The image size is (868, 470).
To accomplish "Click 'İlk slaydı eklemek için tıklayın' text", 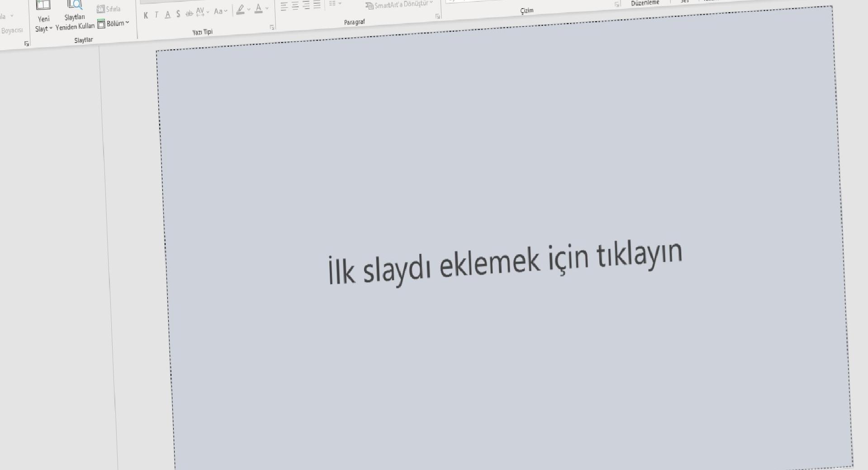I will tap(505, 263).
